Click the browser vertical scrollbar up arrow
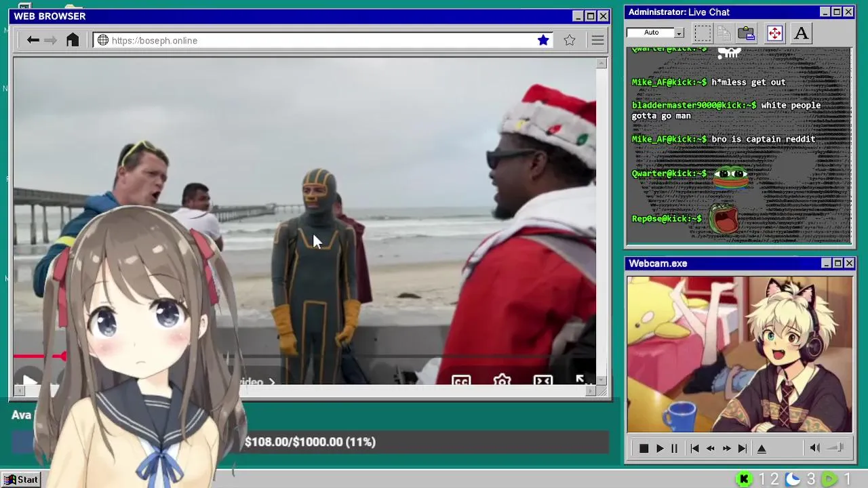 click(601, 63)
